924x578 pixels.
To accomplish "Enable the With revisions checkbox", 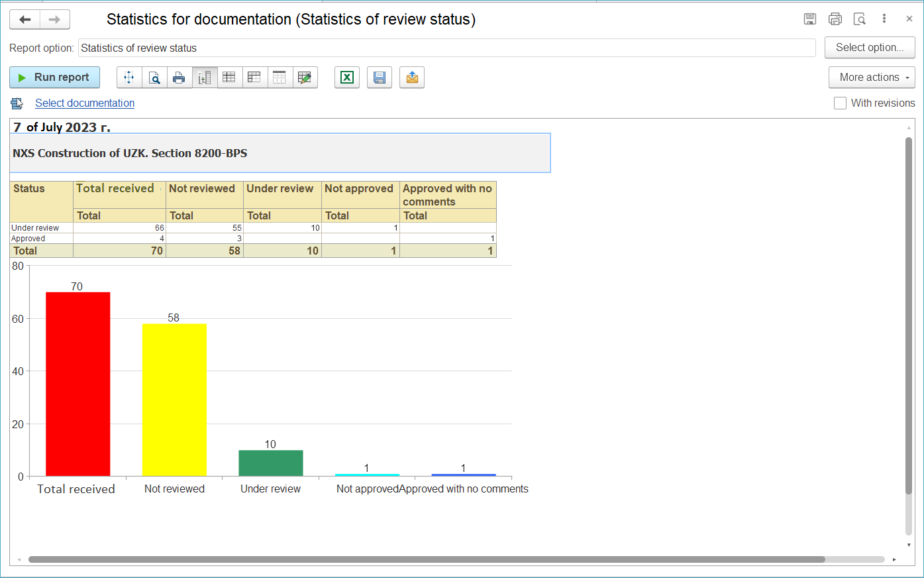I will (x=840, y=103).
